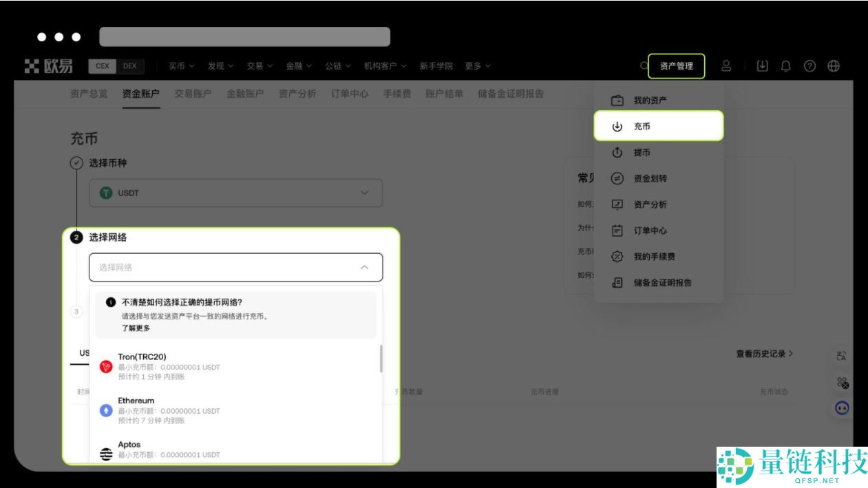This screenshot has height=488, width=868.
Task: Open the 选择网络 dropdown field
Action: [235, 266]
